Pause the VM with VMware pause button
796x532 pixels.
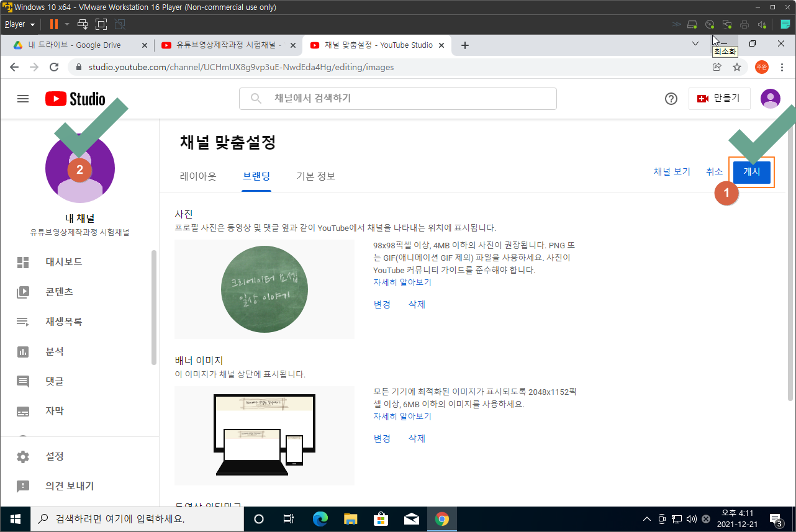pos(54,24)
